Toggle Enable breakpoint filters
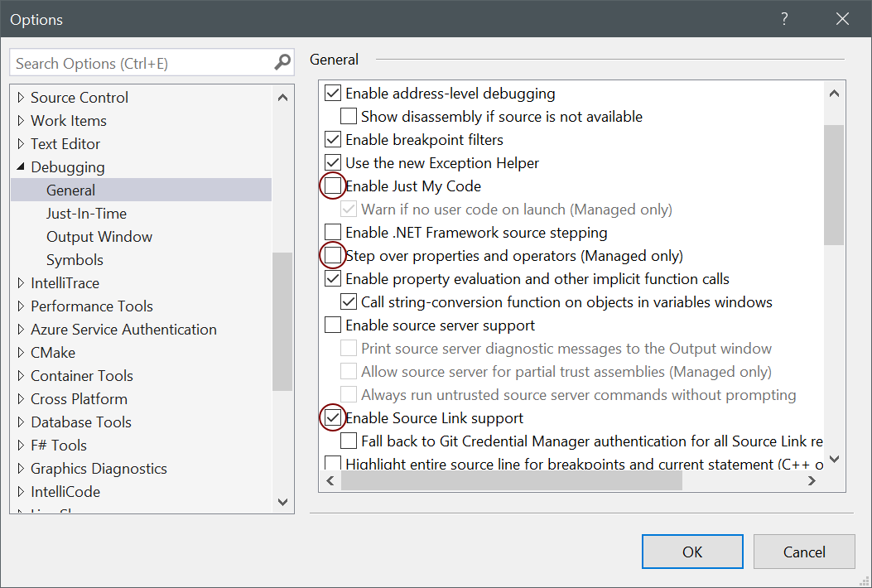Viewport: 872px width, 588px height. [333, 139]
